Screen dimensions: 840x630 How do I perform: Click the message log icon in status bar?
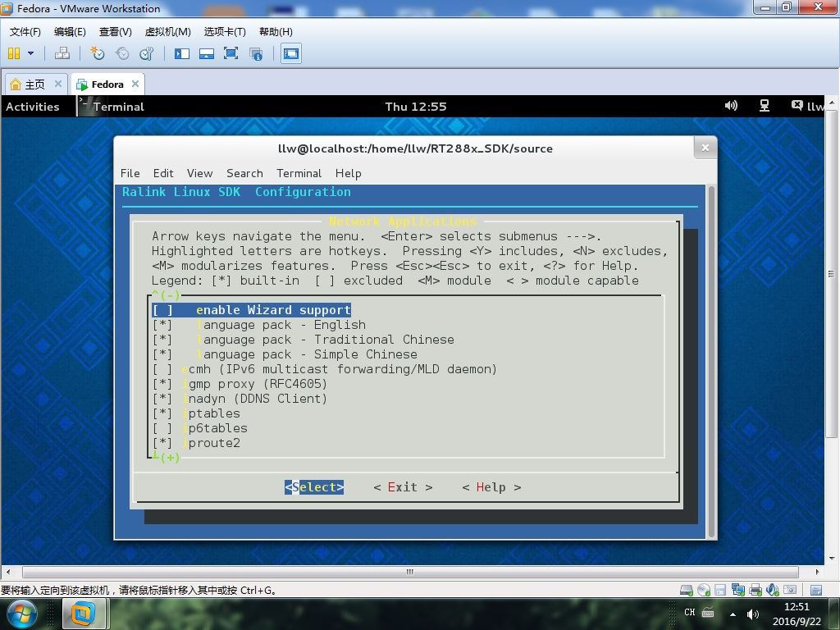(x=816, y=591)
